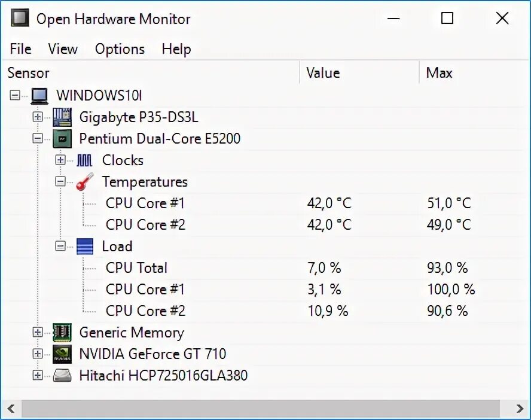Select the Hitachi HCP725016GLA380 label

tap(163, 375)
